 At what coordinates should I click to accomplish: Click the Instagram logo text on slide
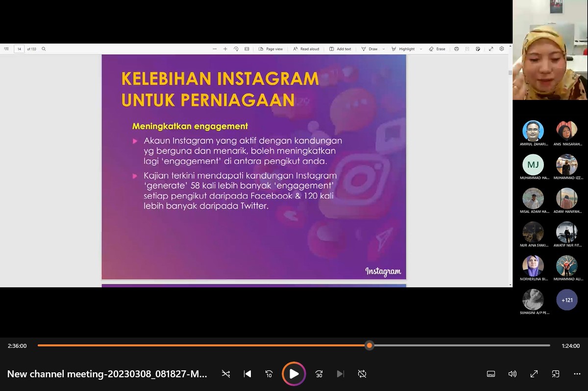(383, 271)
